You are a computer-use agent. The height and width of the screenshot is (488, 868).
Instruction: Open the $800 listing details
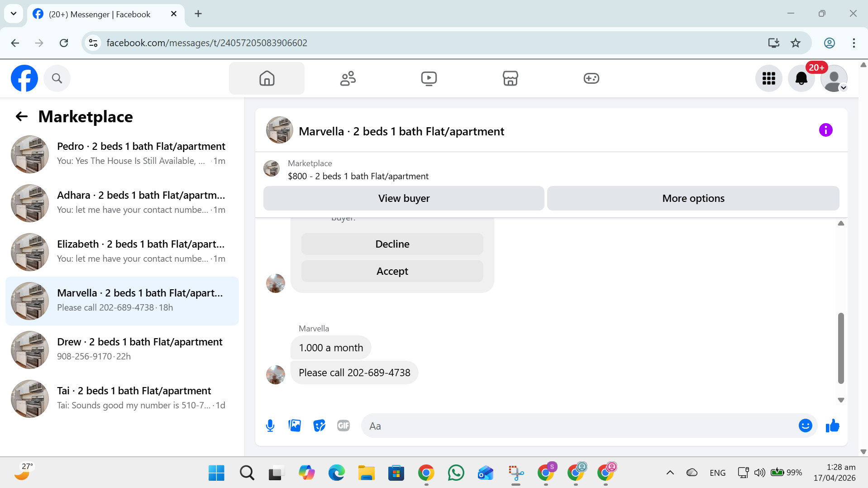[x=358, y=176]
